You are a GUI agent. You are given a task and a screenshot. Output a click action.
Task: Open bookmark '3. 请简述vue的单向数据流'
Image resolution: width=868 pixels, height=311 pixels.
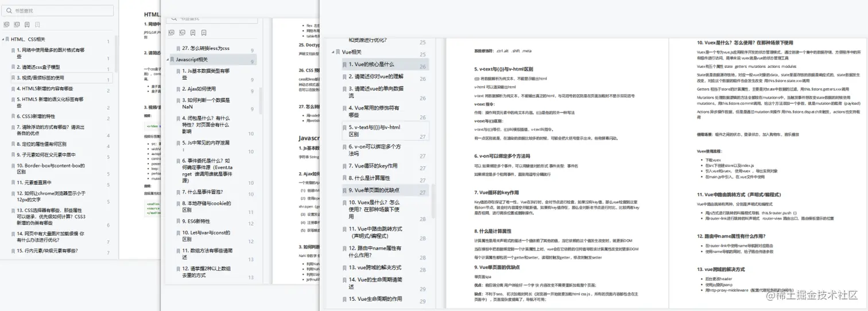(376, 92)
